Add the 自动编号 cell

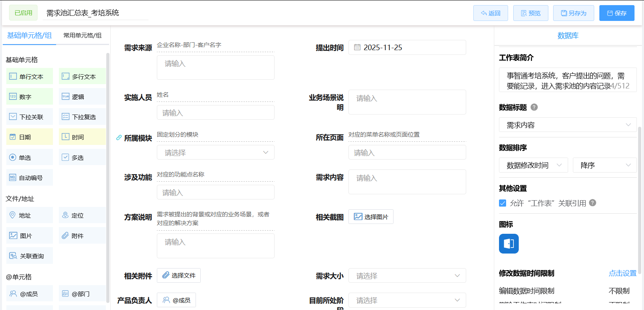pyautogui.click(x=30, y=177)
